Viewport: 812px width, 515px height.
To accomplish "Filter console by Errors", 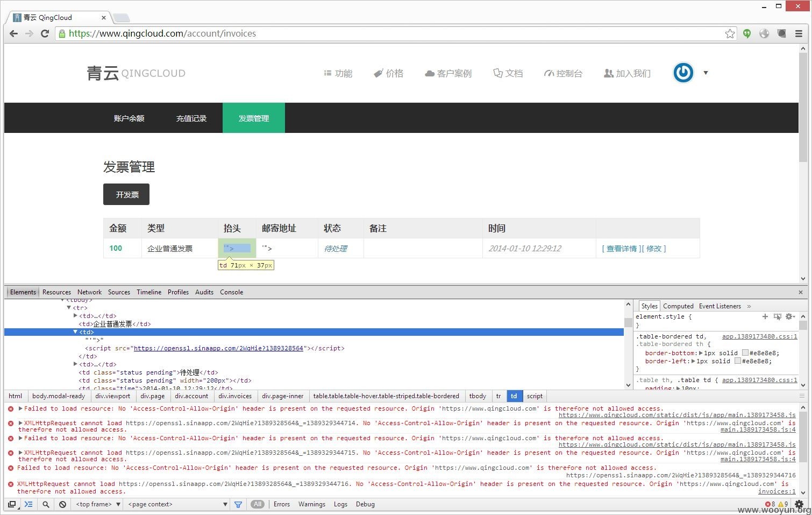I will [x=282, y=504].
